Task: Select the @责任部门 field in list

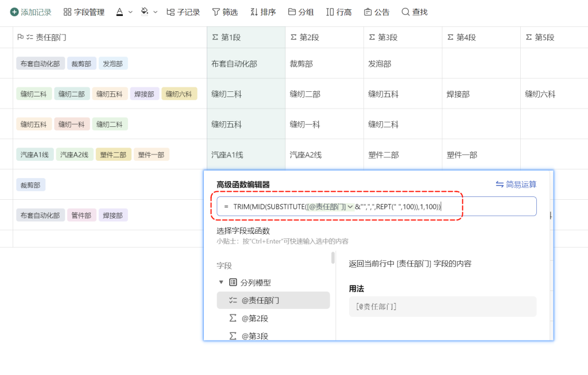Action: [273, 300]
